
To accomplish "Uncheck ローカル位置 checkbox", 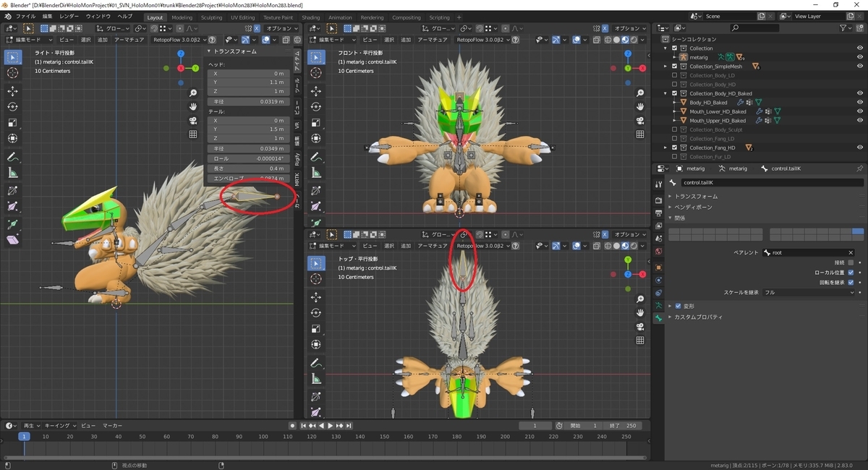I will [x=851, y=273].
